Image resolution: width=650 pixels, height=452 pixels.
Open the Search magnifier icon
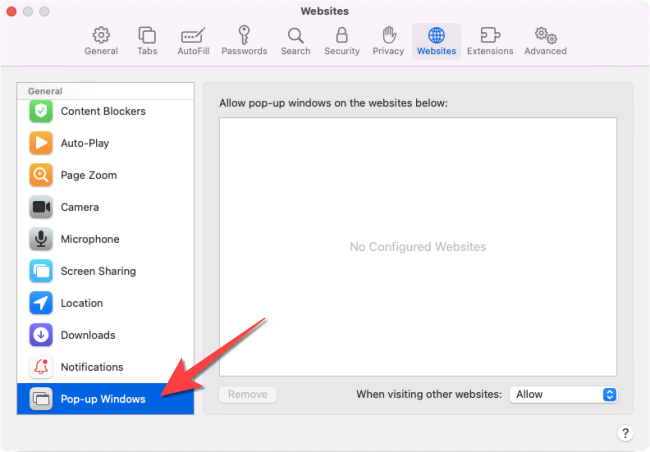coord(296,36)
